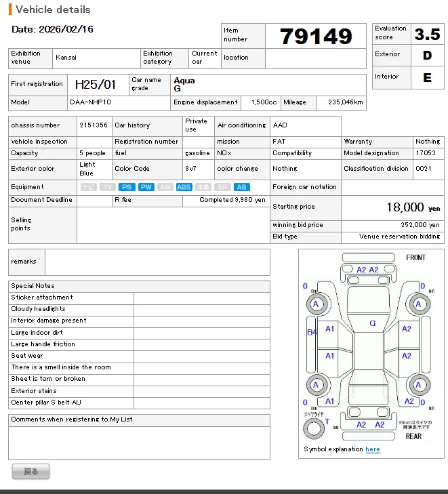Click the date 2026/02/16
The image size is (448, 494).
[x=66, y=29]
